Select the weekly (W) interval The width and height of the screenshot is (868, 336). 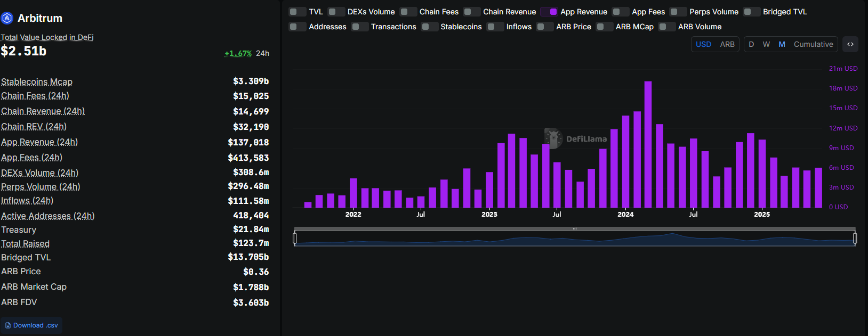pos(766,44)
